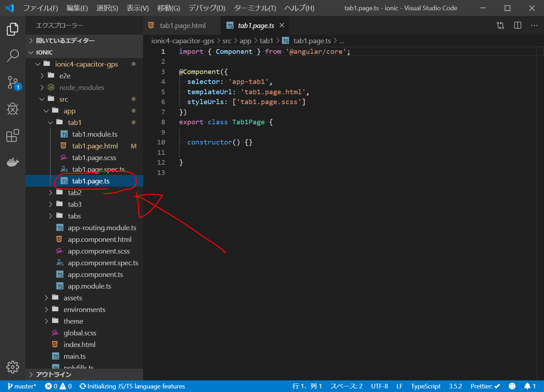The height and width of the screenshot is (392, 544).
Task: Click the TypeScript language mode indicator
Action: point(425,386)
